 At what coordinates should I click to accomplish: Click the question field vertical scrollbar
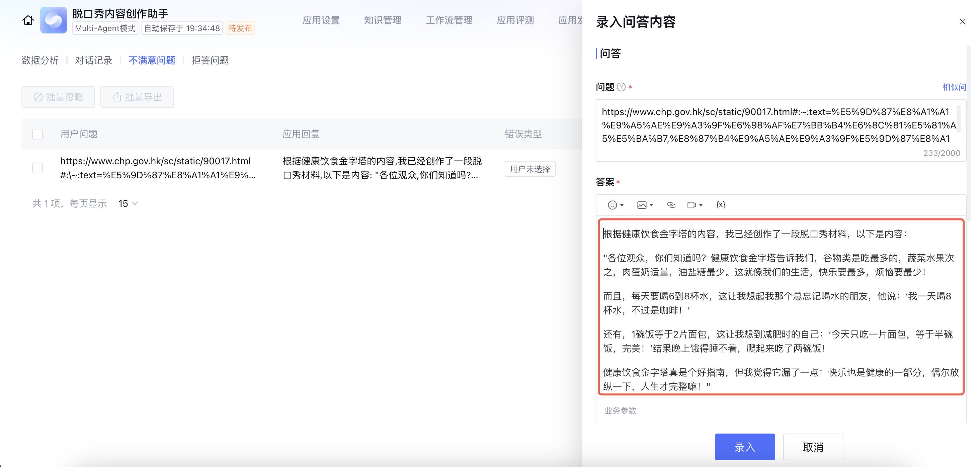958,120
